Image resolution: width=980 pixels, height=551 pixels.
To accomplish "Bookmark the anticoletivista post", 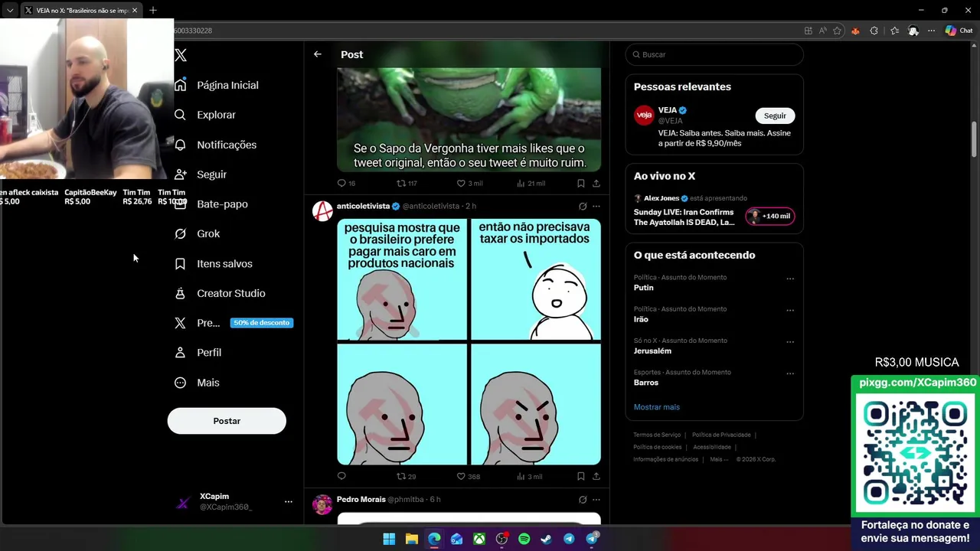I will pyautogui.click(x=581, y=476).
